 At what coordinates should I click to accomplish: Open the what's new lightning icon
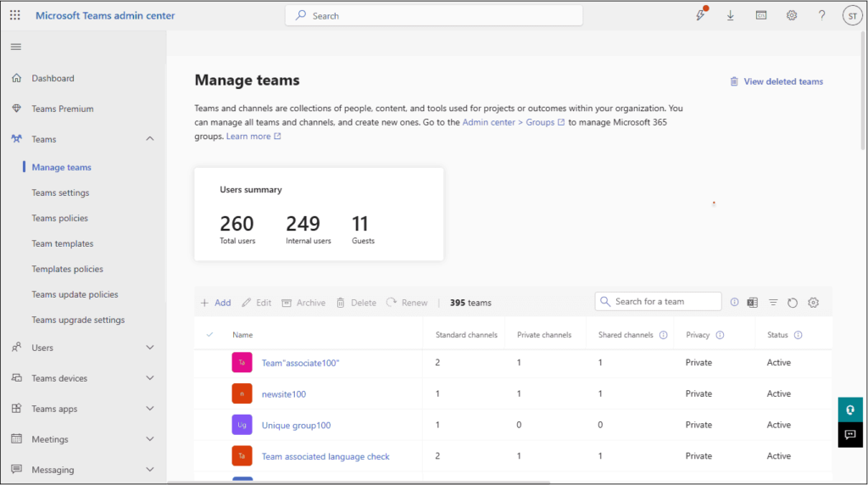[701, 15]
